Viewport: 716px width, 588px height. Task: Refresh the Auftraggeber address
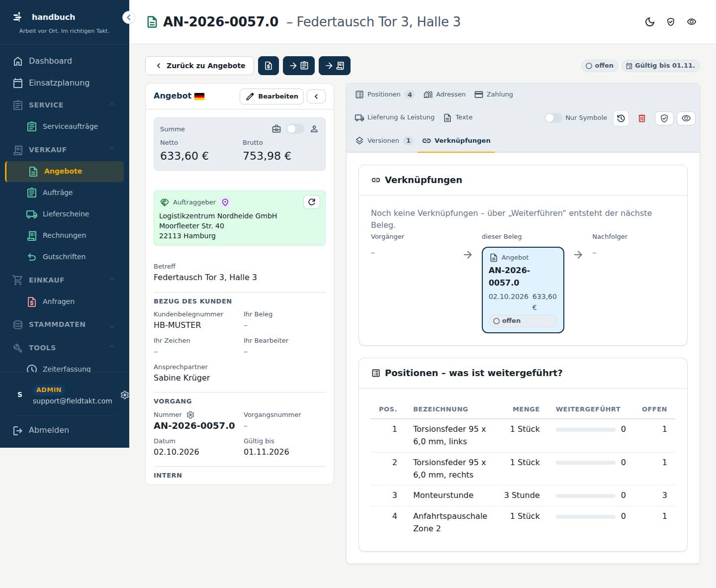312,202
